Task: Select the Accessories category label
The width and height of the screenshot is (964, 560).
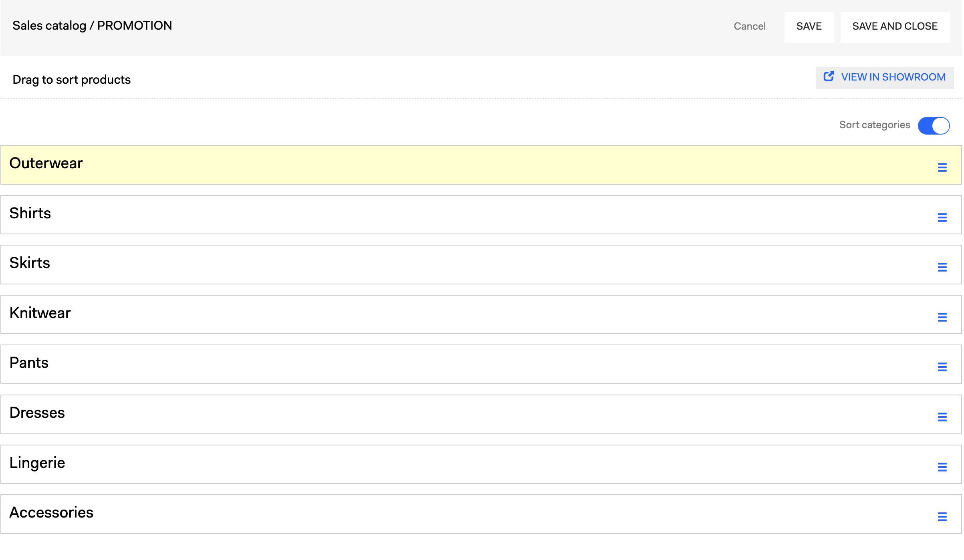Action: (x=51, y=513)
